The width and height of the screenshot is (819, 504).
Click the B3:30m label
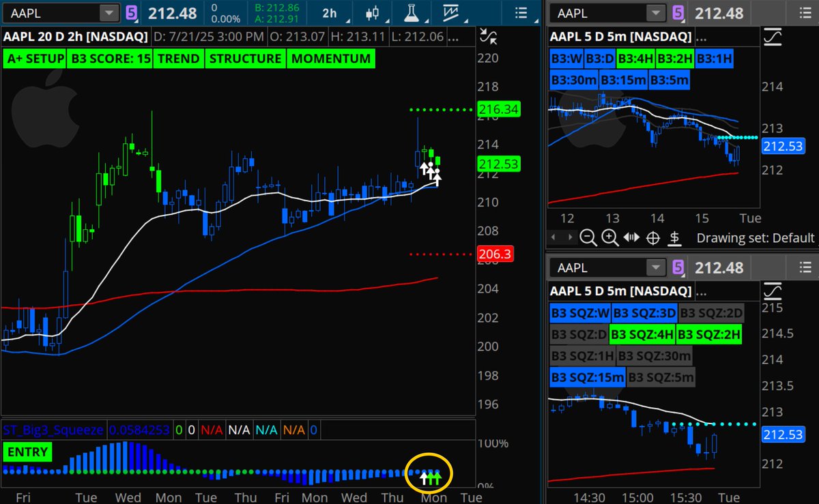[574, 80]
